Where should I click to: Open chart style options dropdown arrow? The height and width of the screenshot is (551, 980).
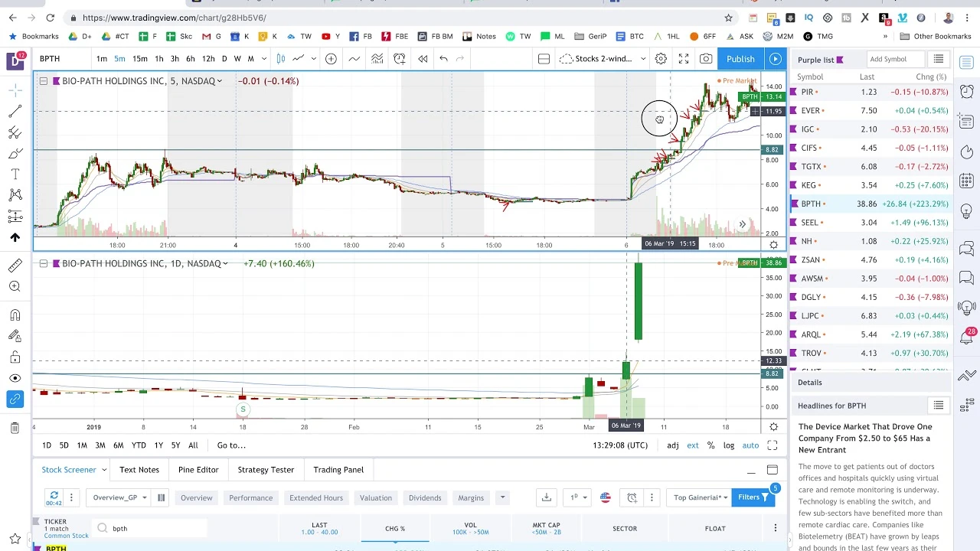(x=315, y=59)
